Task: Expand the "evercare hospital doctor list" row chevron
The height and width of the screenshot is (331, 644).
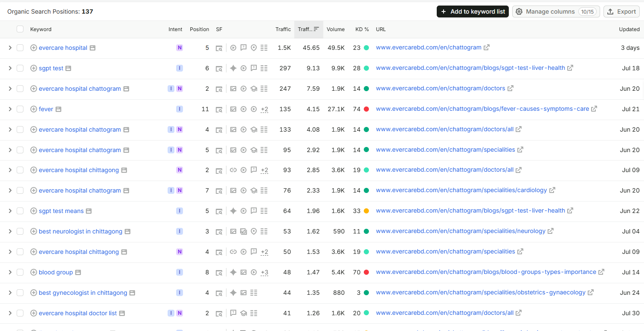Action: point(10,313)
